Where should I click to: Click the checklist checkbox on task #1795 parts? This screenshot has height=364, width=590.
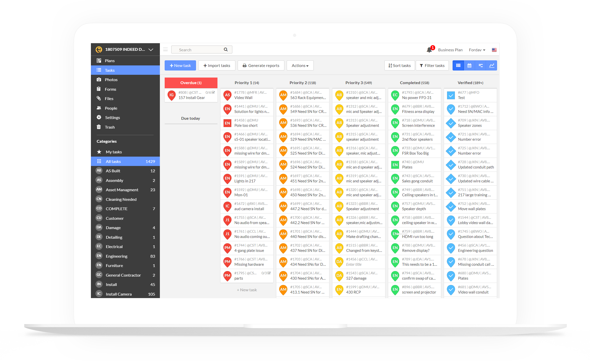(269, 273)
